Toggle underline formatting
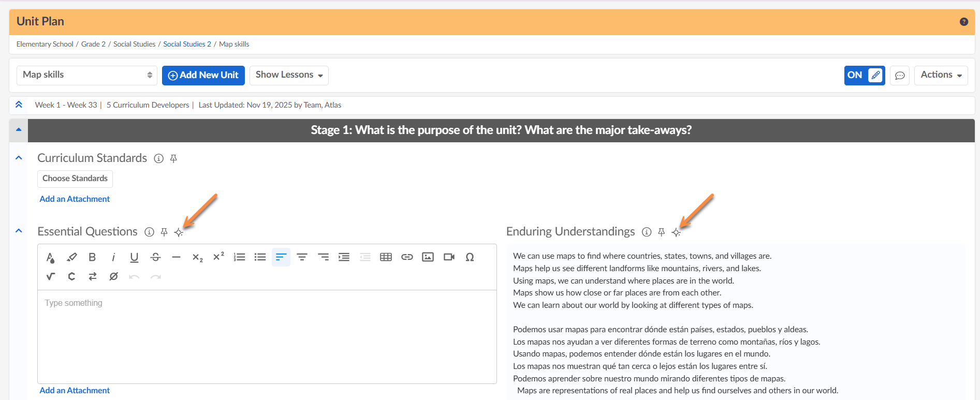 click(x=134, y=257)
